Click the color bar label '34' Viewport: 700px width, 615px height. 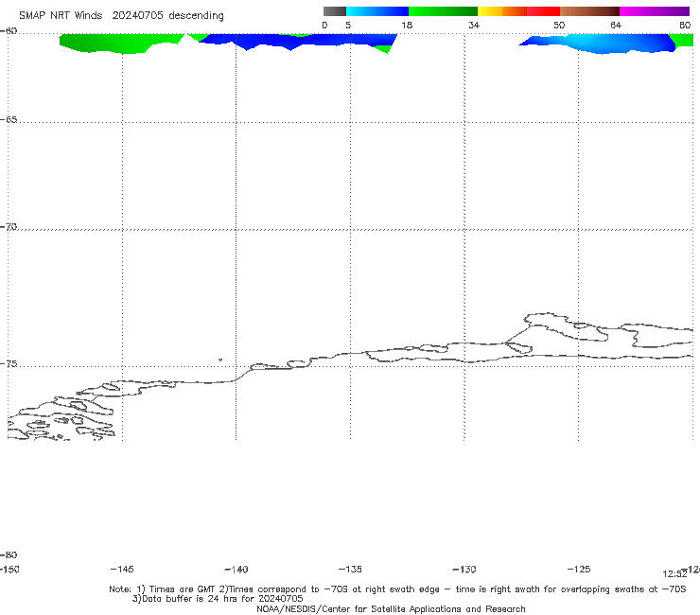click(474, 25)
